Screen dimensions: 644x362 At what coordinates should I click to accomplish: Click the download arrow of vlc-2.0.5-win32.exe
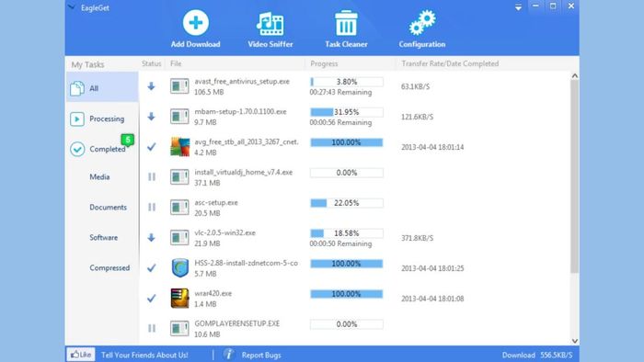coord(152,237)
